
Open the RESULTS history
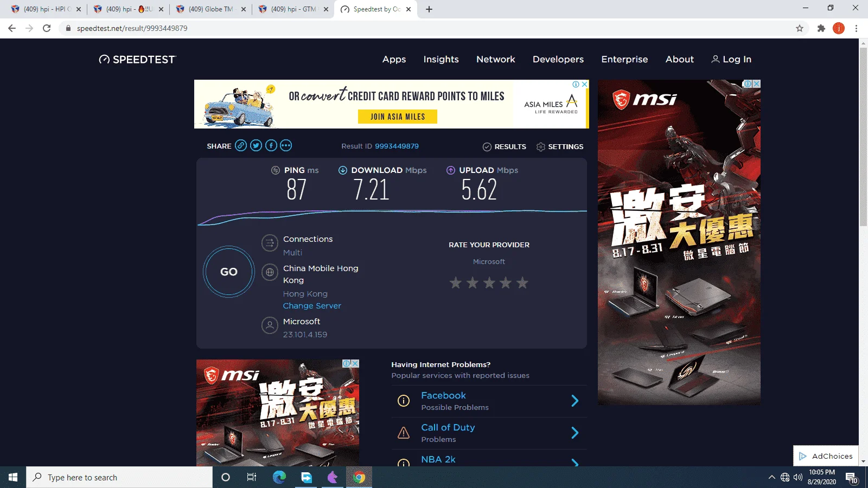(505, 146)
